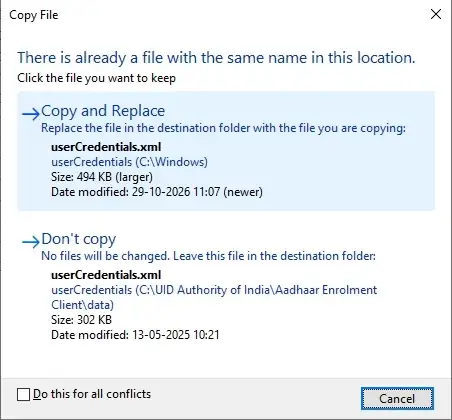Viewport: 452px width, 420px height.
Task: Select the userCredentials.xml name under Don't copy
Action: [x=106, y=275]
